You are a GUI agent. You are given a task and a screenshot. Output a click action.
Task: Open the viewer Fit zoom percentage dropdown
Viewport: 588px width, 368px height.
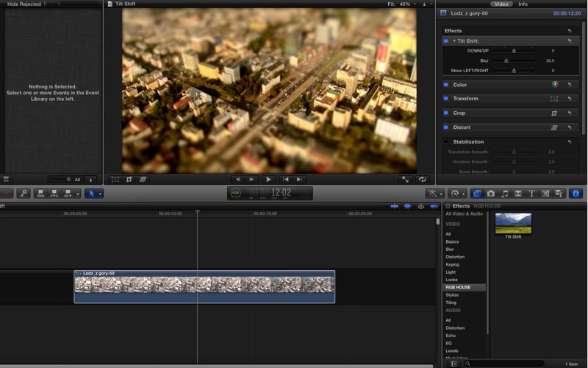pos(405,4)
